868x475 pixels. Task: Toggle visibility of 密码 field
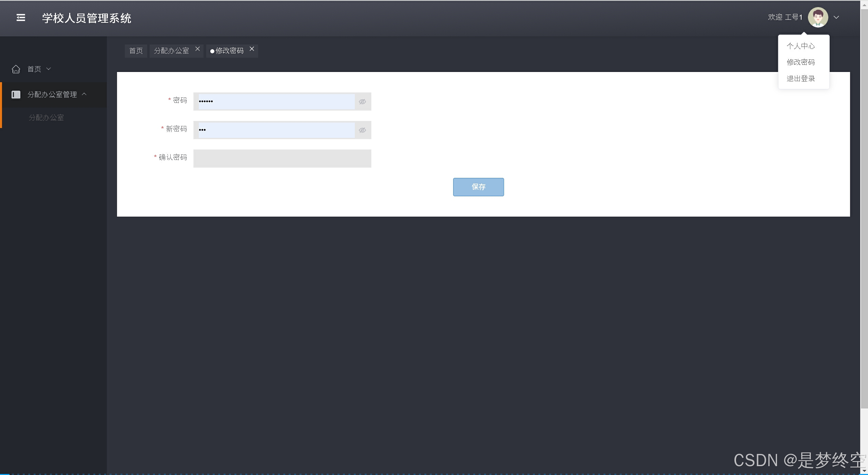coord(362,102)
